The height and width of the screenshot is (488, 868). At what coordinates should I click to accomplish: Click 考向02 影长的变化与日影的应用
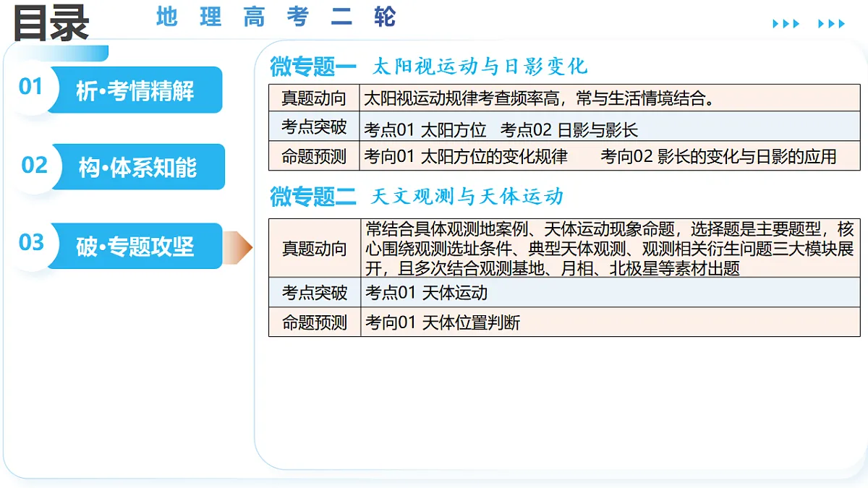click(718, 156)
